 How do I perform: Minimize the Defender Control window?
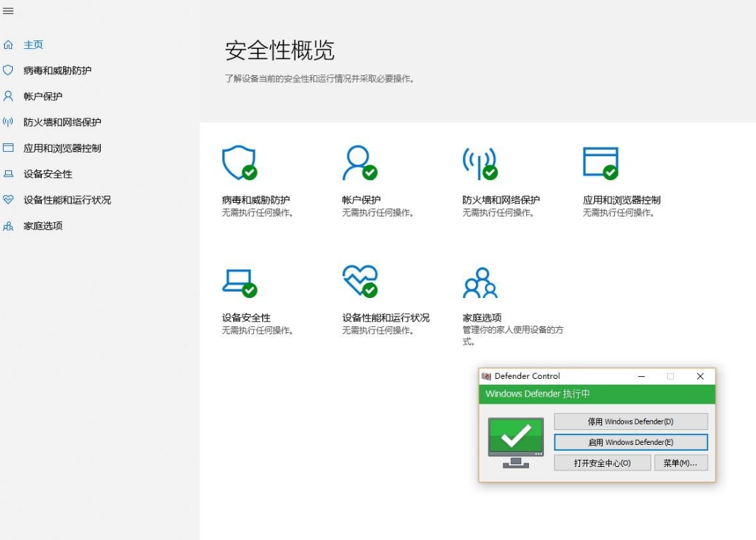(641, 376)
